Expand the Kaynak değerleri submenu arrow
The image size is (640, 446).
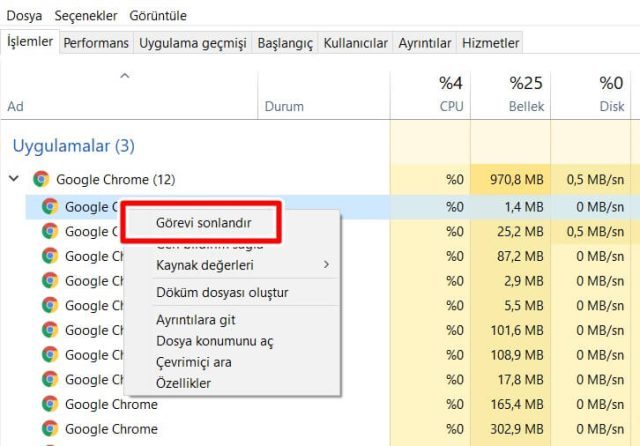pos(326,265)
